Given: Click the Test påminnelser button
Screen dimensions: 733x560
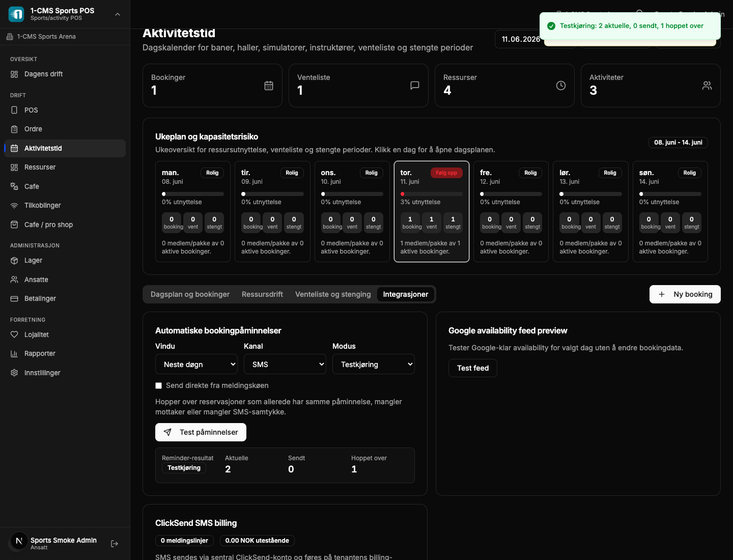Looking at the screenshot, I should click(201, 432).
